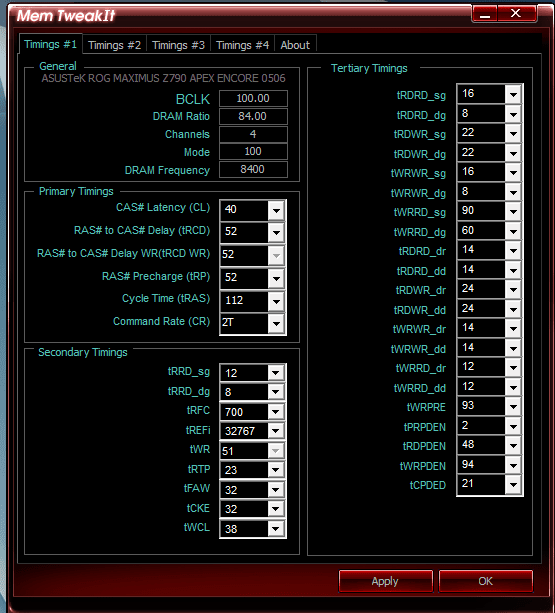This screenshot has height=613, width=555.
Task: Click the motherboard name ASUSTeK ROG MAXIMUS text
Action: pos(163,78)
